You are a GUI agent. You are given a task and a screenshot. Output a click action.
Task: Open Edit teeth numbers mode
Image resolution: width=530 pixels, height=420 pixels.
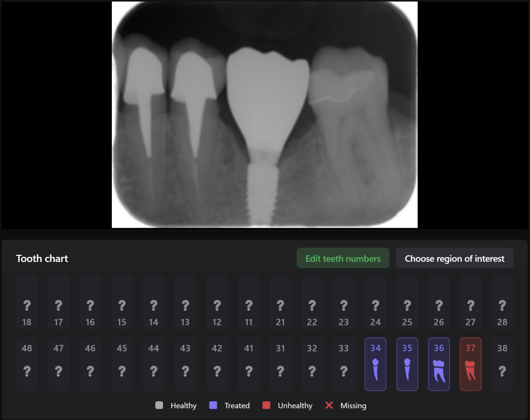point(343,258)
